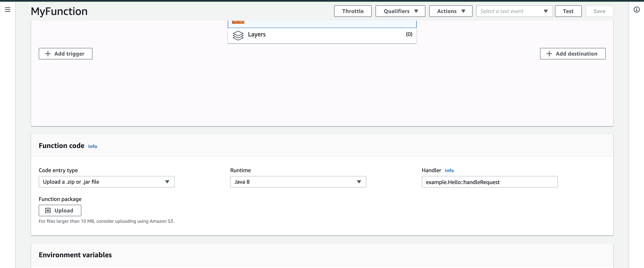644x268 pixels.
Task: Open the Info link next to Handler
Action: tap(450, 170)
